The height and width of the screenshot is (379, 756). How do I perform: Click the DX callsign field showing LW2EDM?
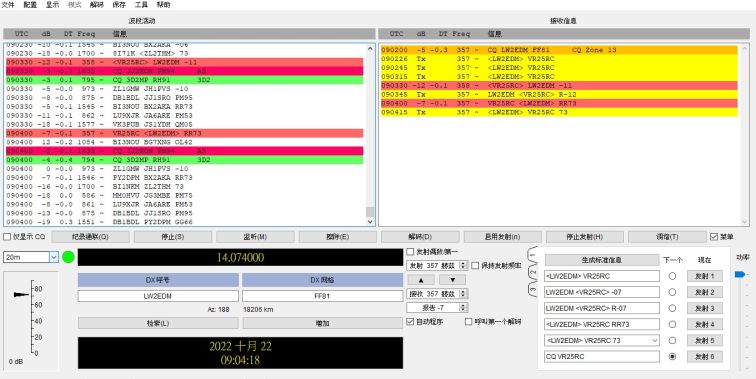158,296
